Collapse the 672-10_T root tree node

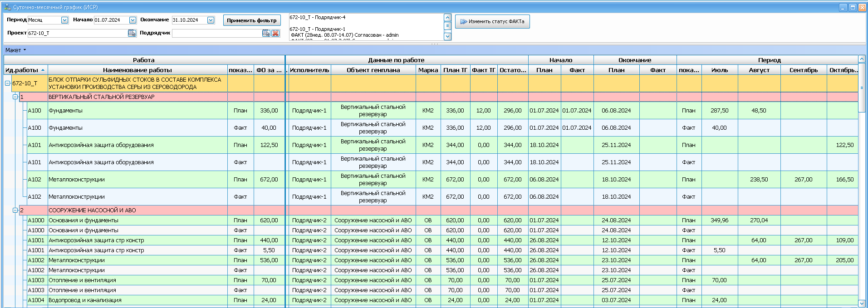8,83
